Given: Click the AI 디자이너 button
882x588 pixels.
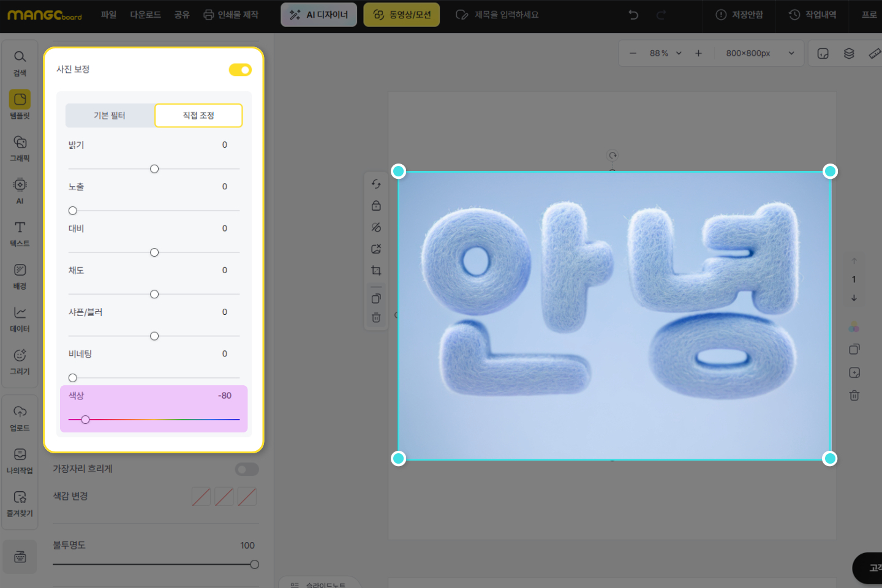Looking at the screenshot, I should pos(318,15).
